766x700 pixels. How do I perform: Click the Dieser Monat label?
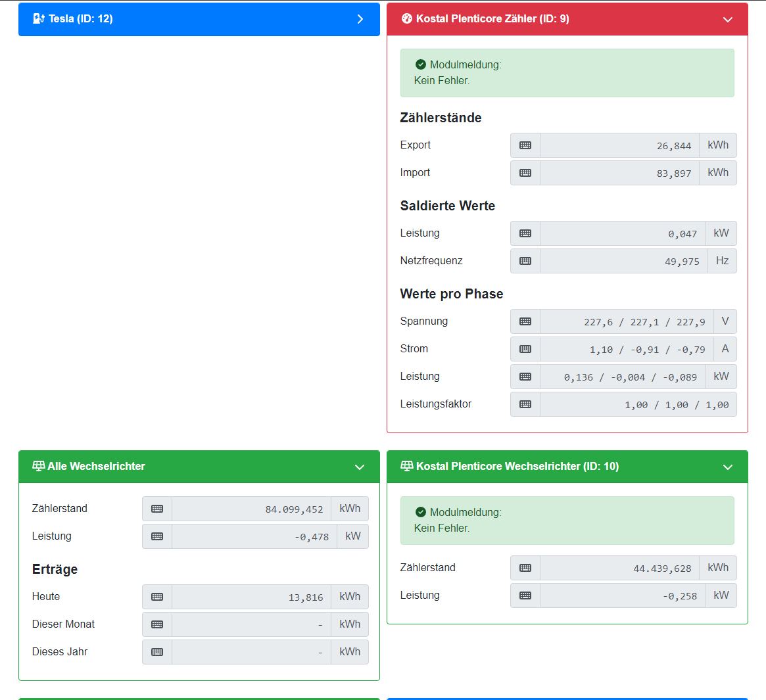coord(63,624)
